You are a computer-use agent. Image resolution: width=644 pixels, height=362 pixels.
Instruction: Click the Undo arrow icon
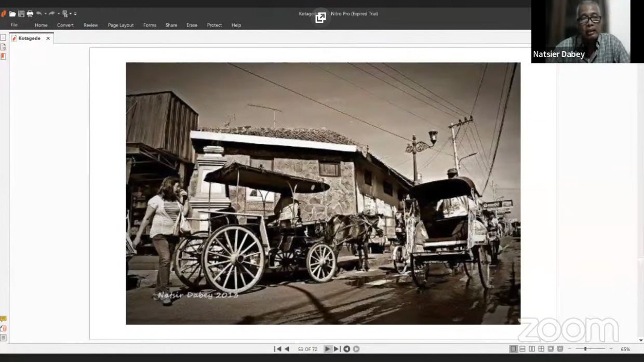point(39,14)
